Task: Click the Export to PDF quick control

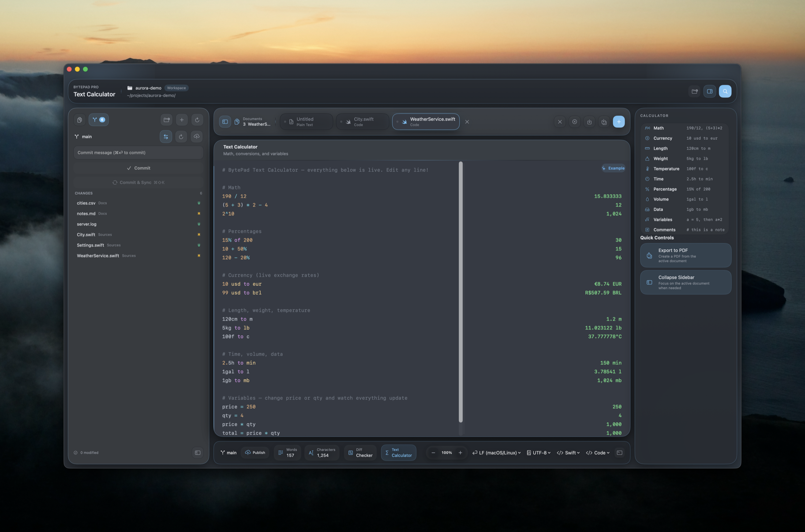Action: (x=686, y=255)
